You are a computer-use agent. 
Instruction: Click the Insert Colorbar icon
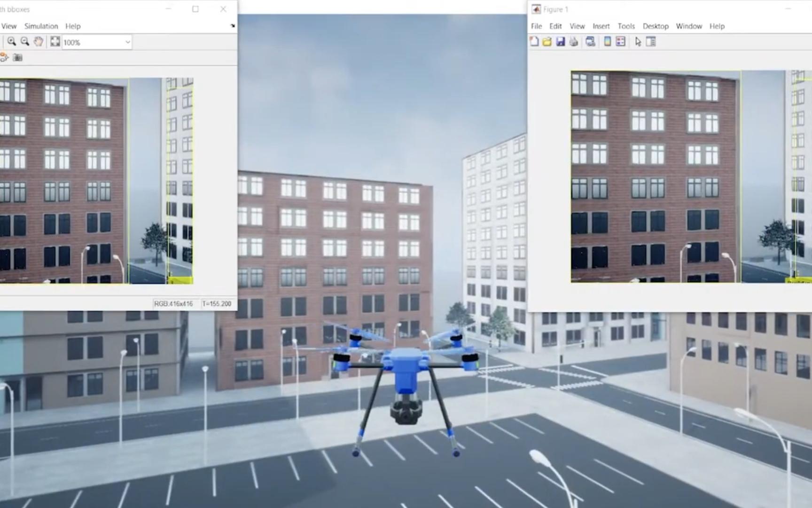[x=607, y=42]
